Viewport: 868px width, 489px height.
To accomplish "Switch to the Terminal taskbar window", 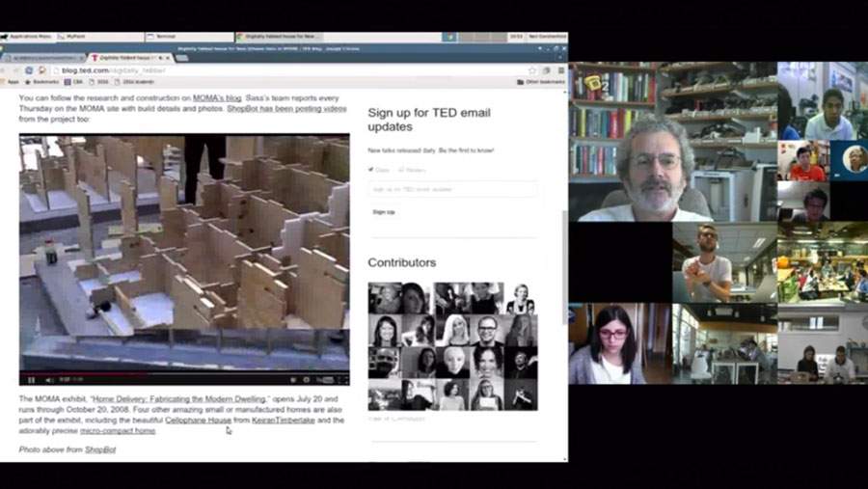I will click(189, 37).
